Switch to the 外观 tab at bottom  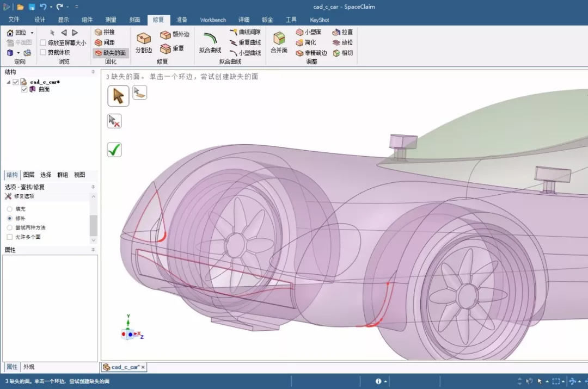29,367
